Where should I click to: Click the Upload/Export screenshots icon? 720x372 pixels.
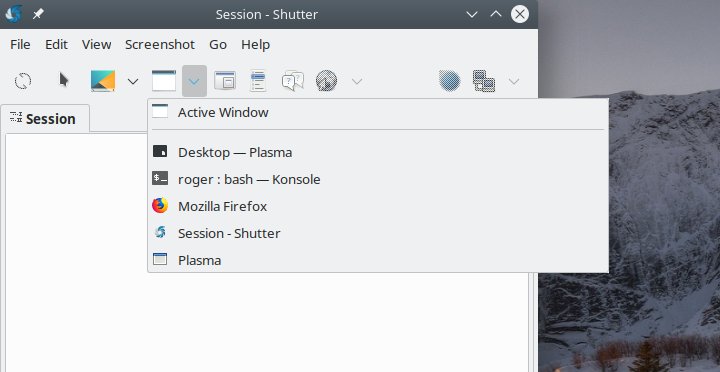click(484, 81)
